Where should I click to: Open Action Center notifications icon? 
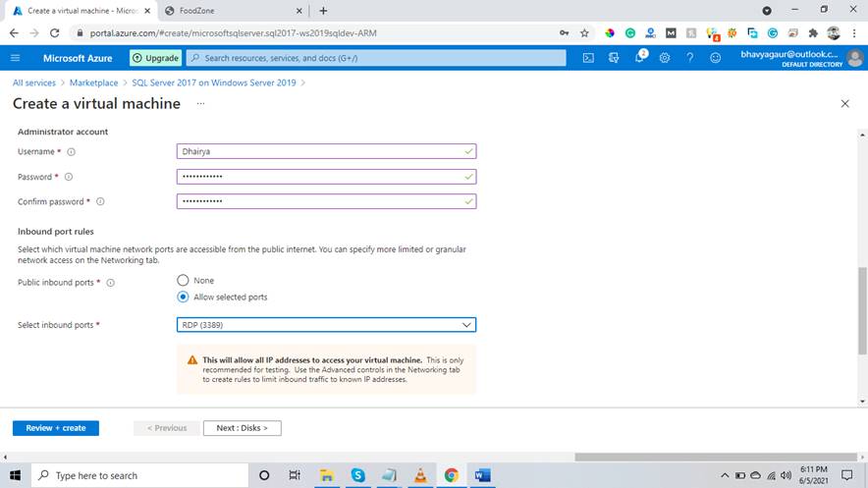click(x=846, y=475)
